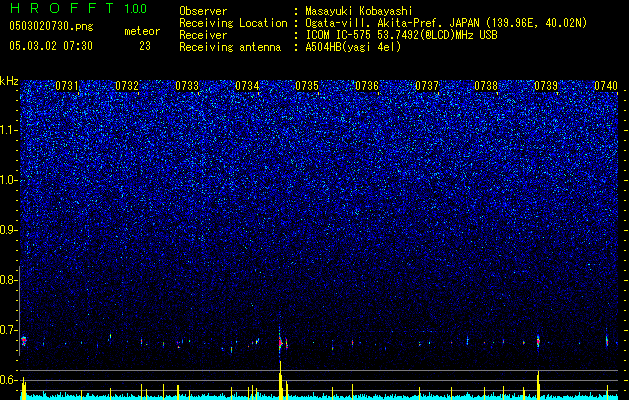The height and width of the screenshot is (400, 629).
Task: Click the HROFFT 1.0.0 title text
Action: click(x=78, y=8)
